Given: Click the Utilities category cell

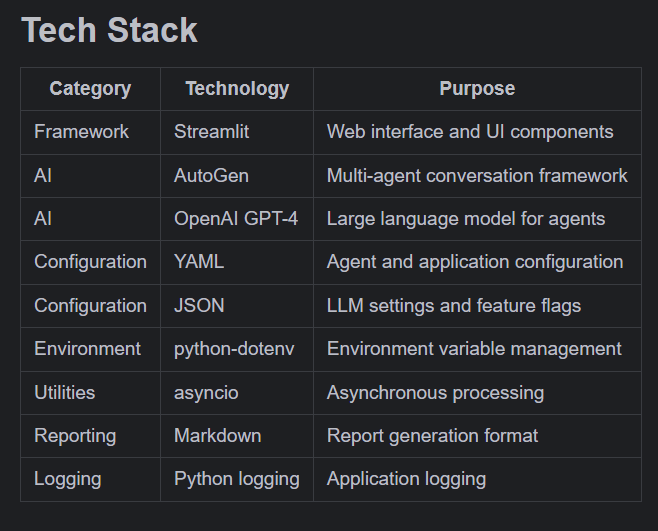Looking at the screenshot, I should click(90, 393).
